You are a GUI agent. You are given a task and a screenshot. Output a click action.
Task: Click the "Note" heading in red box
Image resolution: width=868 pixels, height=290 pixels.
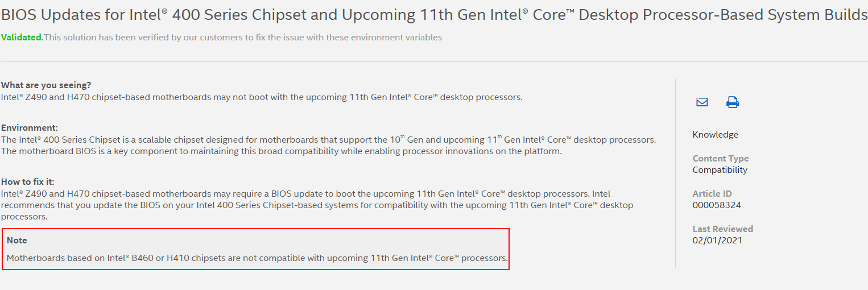point(17,241)
